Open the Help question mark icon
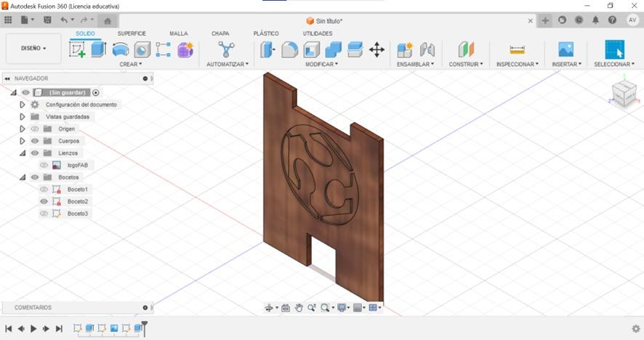644x340 pixels. coord(612,20)
